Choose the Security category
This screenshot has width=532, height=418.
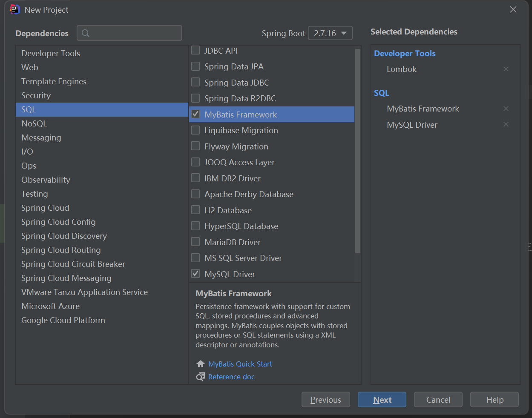click(36, 95)
